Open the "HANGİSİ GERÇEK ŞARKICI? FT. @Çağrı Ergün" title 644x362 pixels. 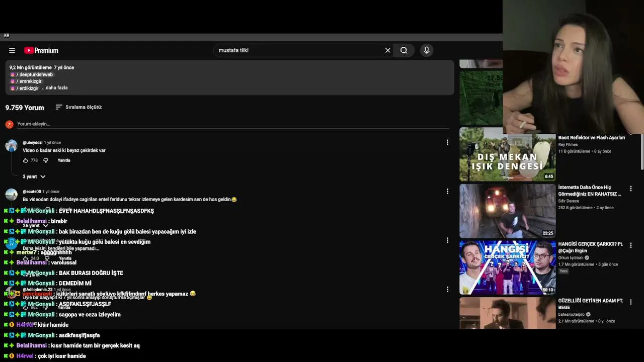(591, 247)
